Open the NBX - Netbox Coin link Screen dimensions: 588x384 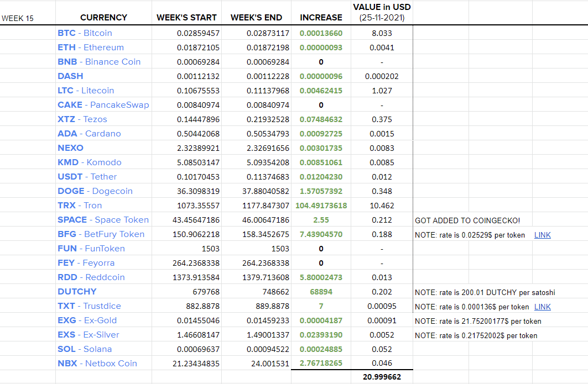(x=97, y=364)
